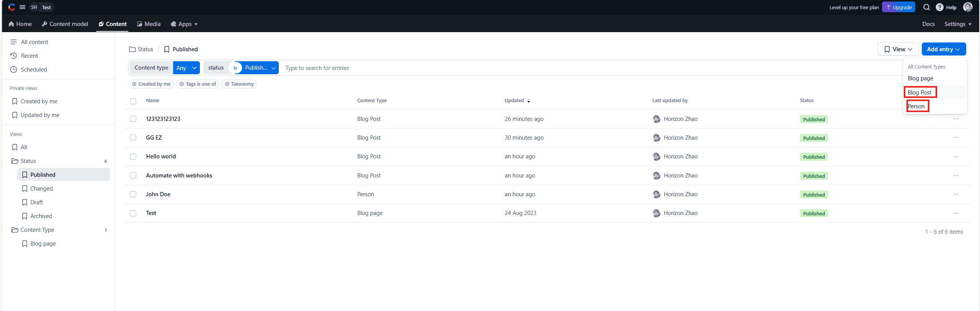Screen dimensions: 980x311
Task: Add the Created by me filter
Action: tap(151, 84)
